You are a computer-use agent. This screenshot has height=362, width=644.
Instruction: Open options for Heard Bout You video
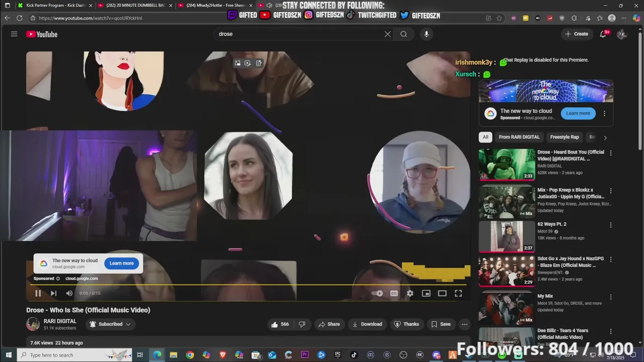pos(611,153)
